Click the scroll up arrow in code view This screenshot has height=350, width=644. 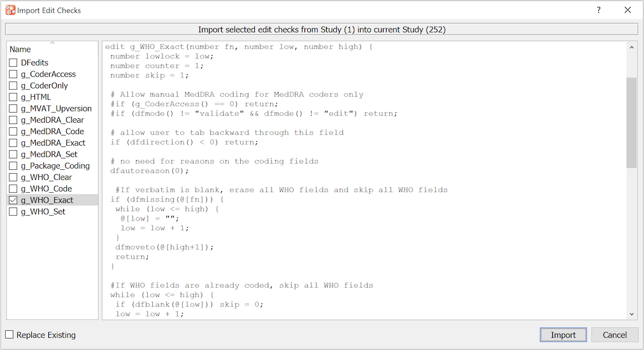tap(632, 47)
